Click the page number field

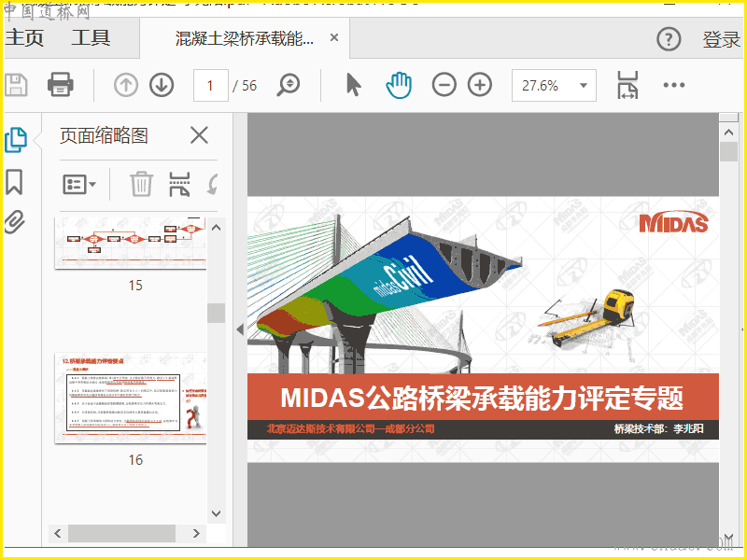[211, 85]
